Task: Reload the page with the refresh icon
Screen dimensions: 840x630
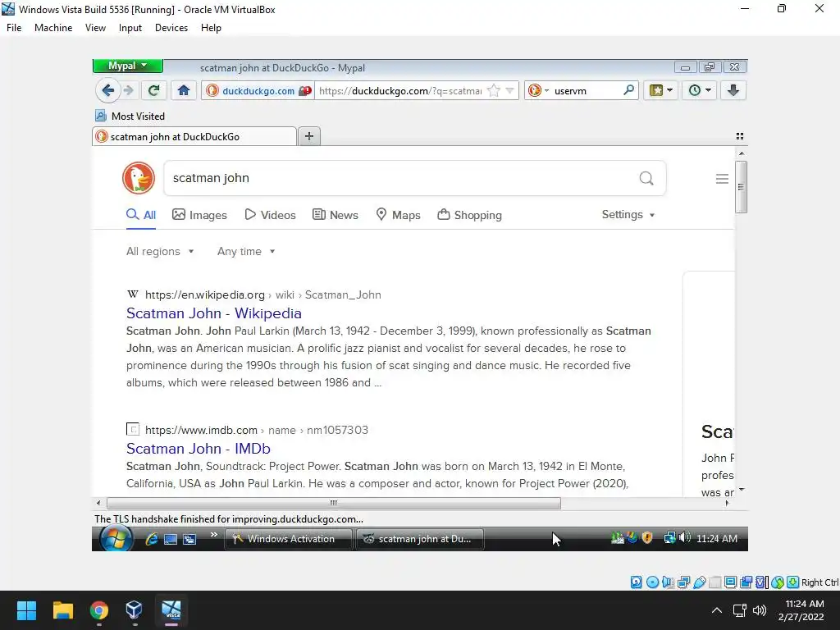Action: pos(153,90)
